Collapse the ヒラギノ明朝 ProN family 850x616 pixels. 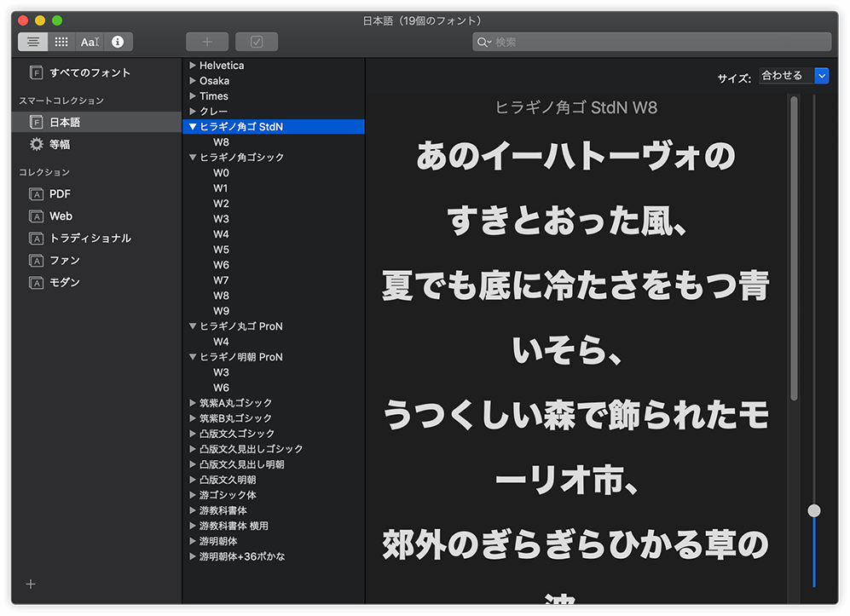point(193,357)
